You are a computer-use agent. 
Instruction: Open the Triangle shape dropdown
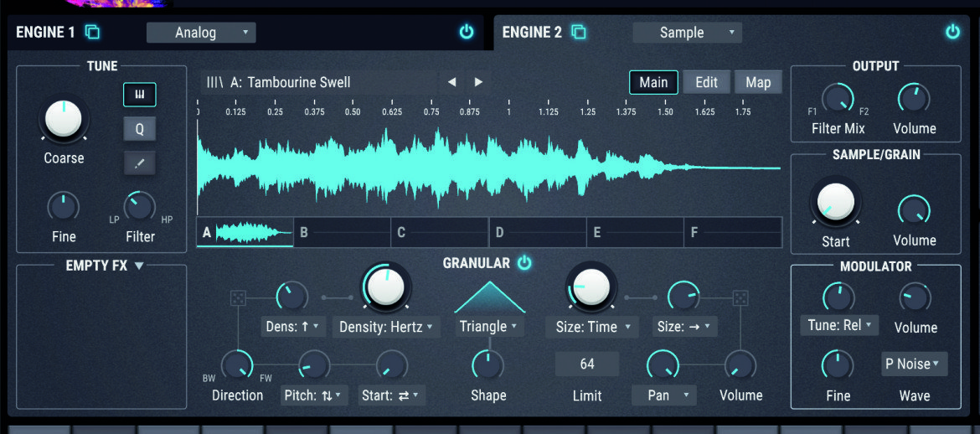tap(489, 327)
